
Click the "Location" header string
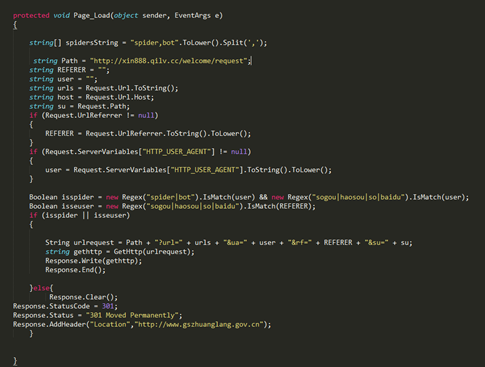click(x=110, y=324)
